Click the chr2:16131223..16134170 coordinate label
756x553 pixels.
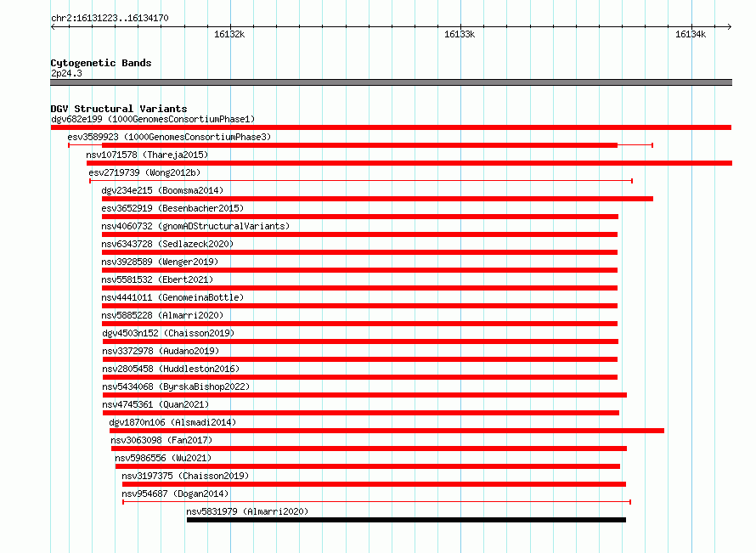[x=110, y=19]
